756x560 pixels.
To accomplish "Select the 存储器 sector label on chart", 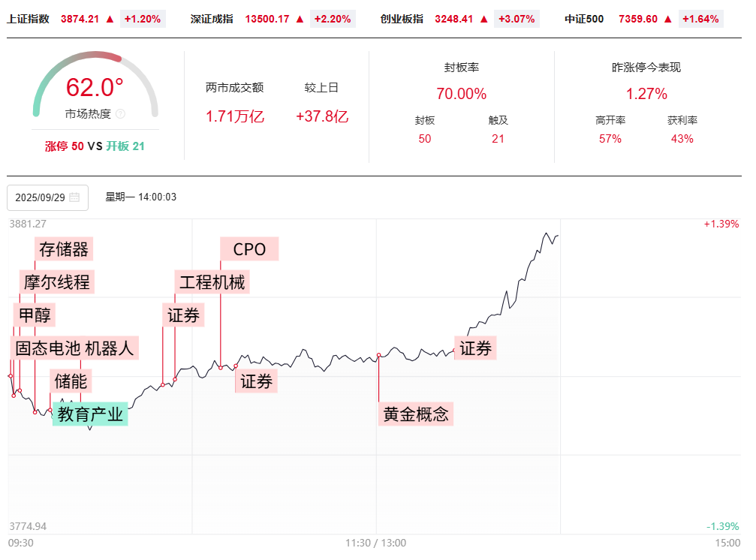I will point(64,248).
